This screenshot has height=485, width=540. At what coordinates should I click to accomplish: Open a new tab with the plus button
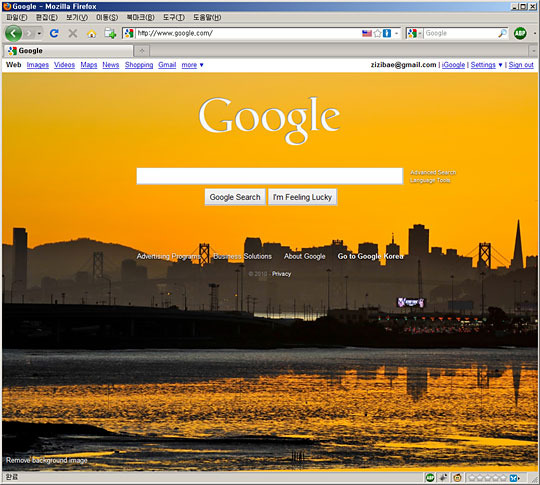(142, 51)
